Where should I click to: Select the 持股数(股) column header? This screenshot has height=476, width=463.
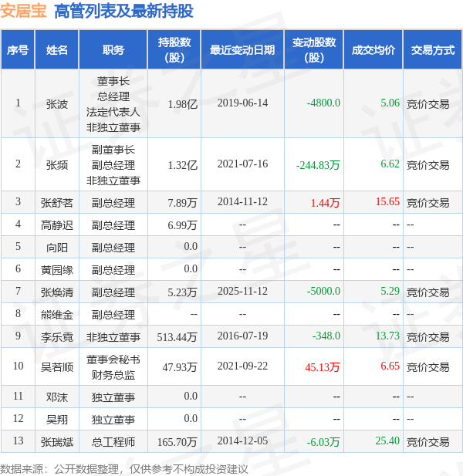174,50
